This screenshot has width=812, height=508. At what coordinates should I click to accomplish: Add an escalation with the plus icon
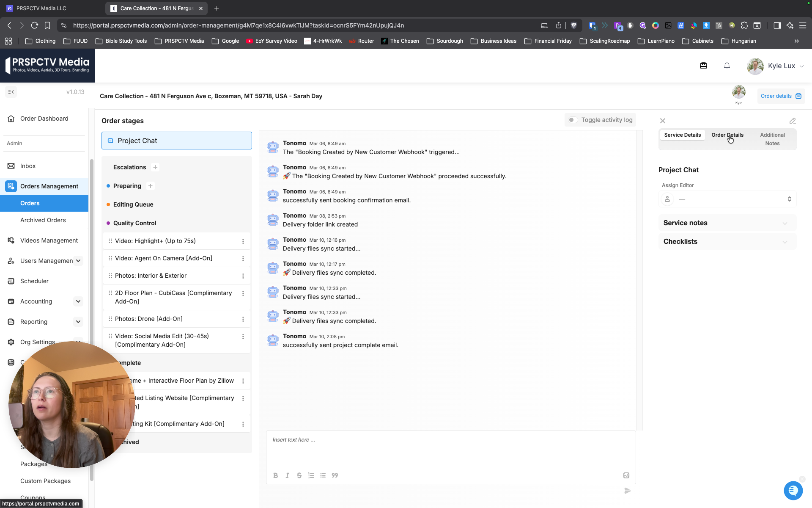155,167
